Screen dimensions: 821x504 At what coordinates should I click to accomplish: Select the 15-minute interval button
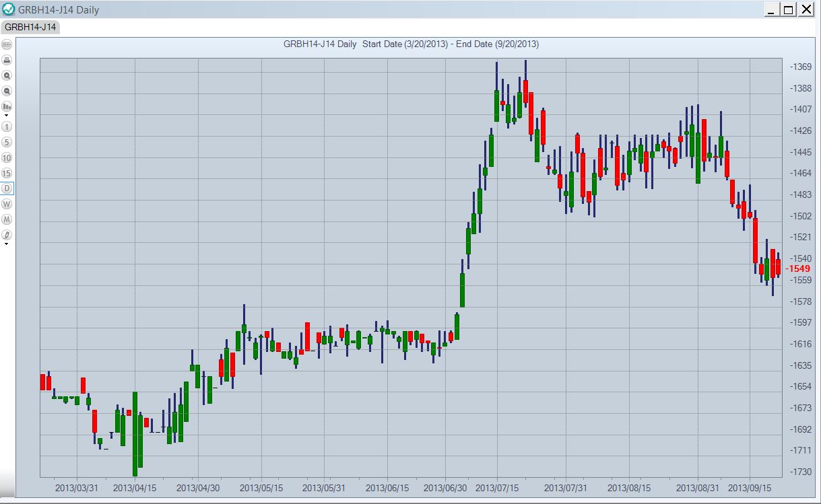pos(7,173)
